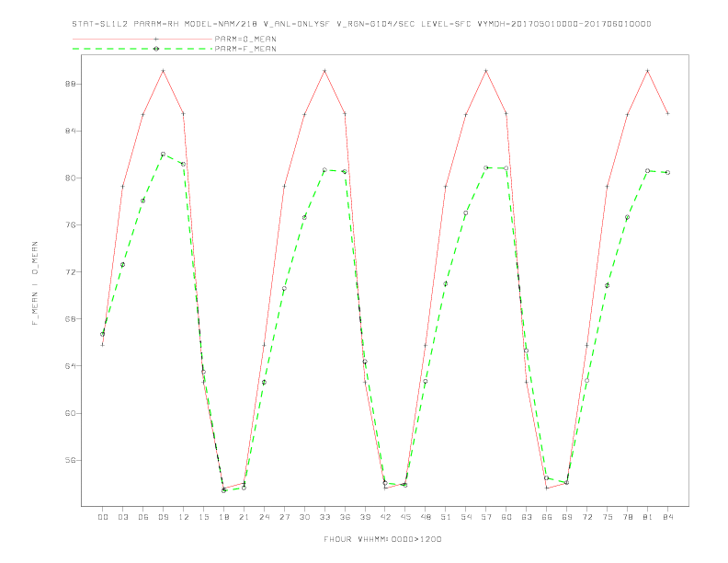Click the x-axis tick label 39
728x563 pixels.
(365, 517)
